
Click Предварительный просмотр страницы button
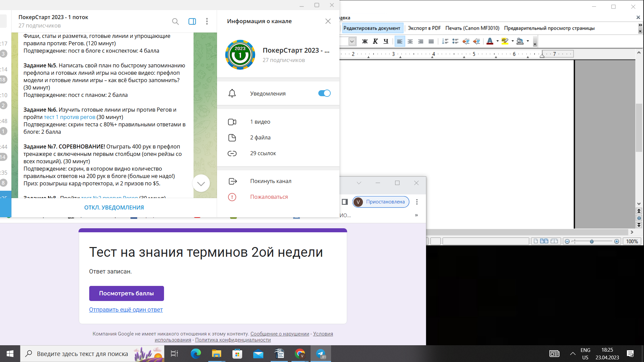[549, 28]
